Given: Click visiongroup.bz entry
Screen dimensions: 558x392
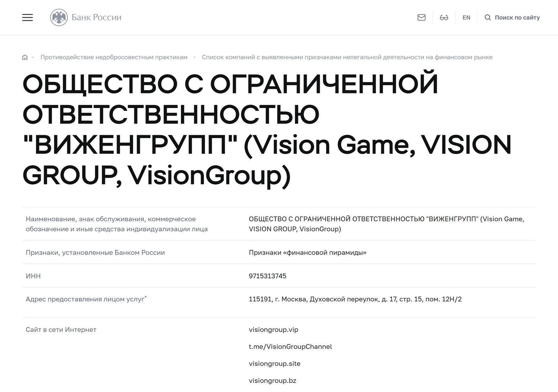Looking at the screenshot, I should (x=272, y=381).
